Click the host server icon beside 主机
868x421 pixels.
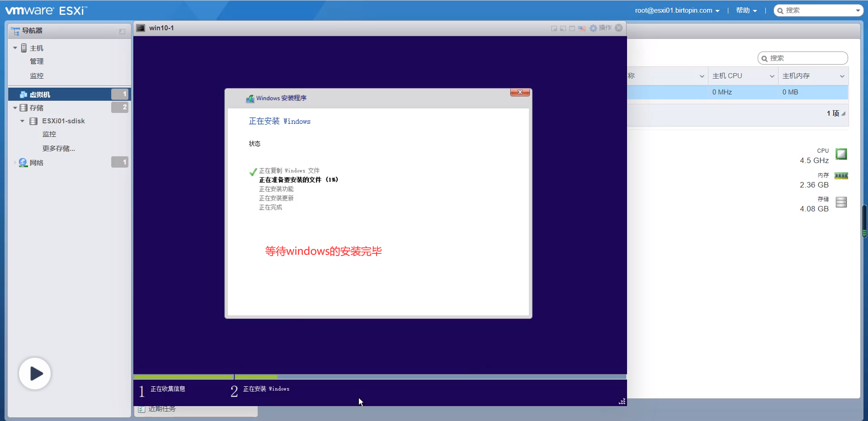click(24, 48)
